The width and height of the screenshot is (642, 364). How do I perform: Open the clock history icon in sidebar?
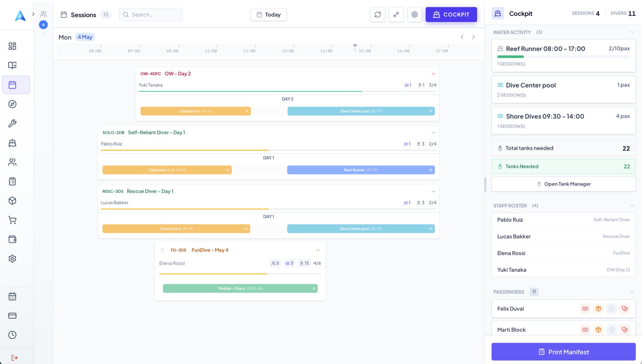click(12, 335)
